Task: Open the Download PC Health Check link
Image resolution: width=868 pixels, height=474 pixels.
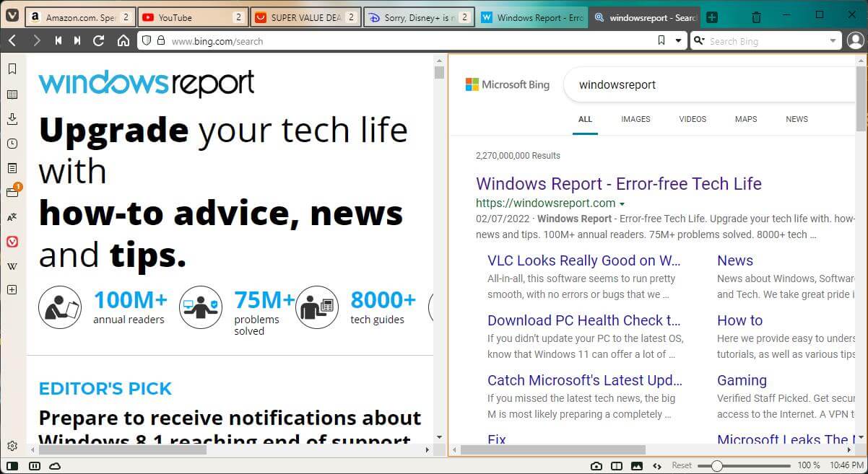Action: coord(584,320)
